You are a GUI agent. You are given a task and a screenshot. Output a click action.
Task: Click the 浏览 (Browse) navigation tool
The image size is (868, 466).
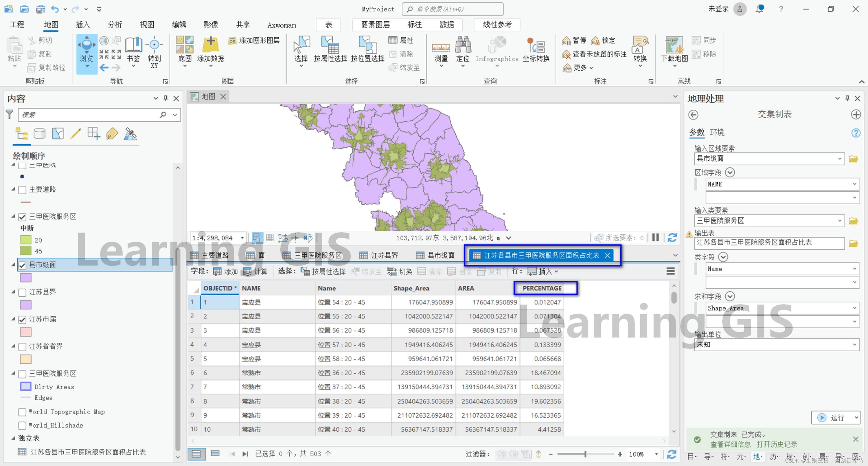tap(87, 52)
